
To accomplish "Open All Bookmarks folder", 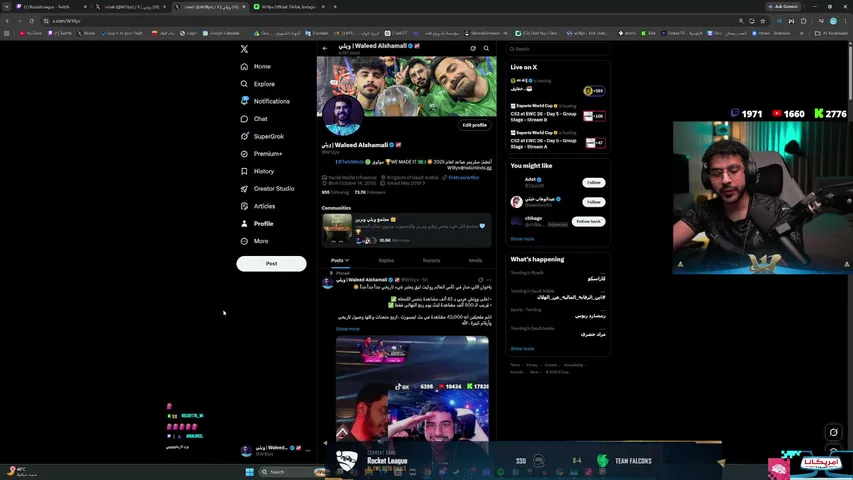I will [830, 33].
